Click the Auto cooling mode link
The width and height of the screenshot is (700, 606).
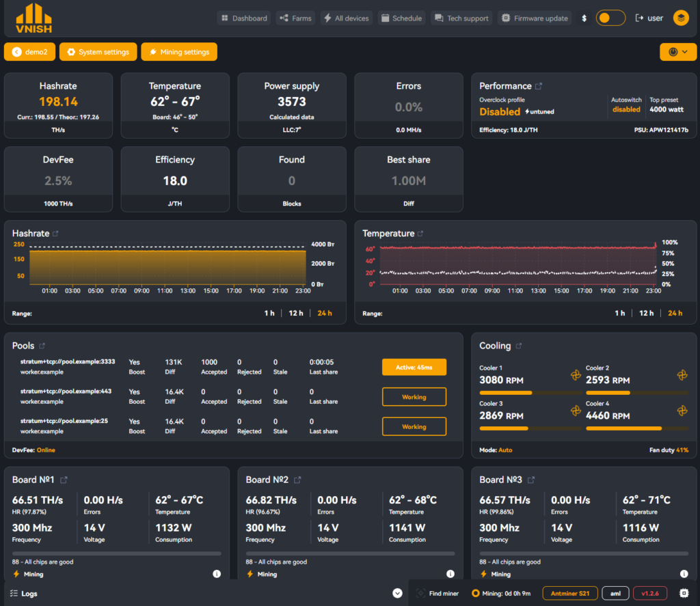pyautogui.click(x=505, y=450)
